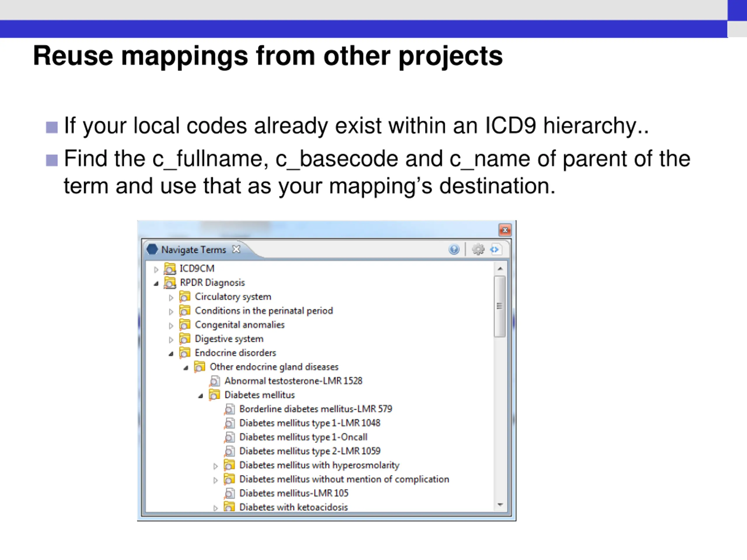
Task: Select Other endocrine gland diseases
Action: tap(274, 367)
